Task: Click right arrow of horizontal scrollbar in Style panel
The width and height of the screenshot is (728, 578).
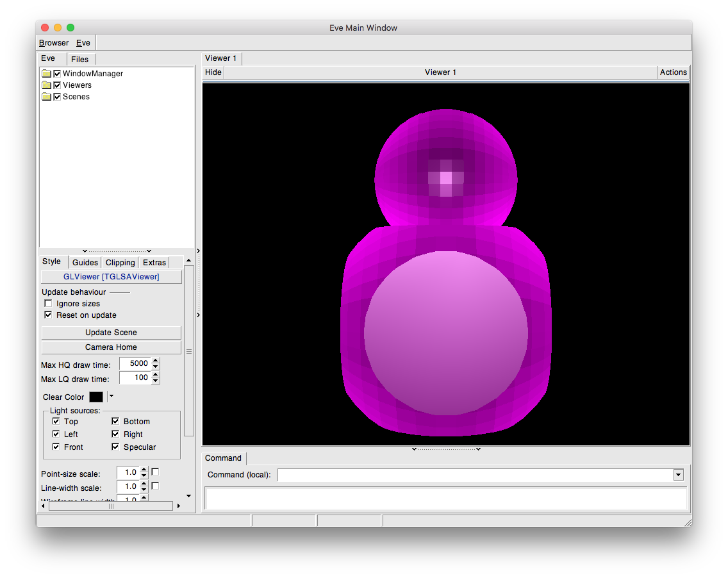Action: (178, 506)
